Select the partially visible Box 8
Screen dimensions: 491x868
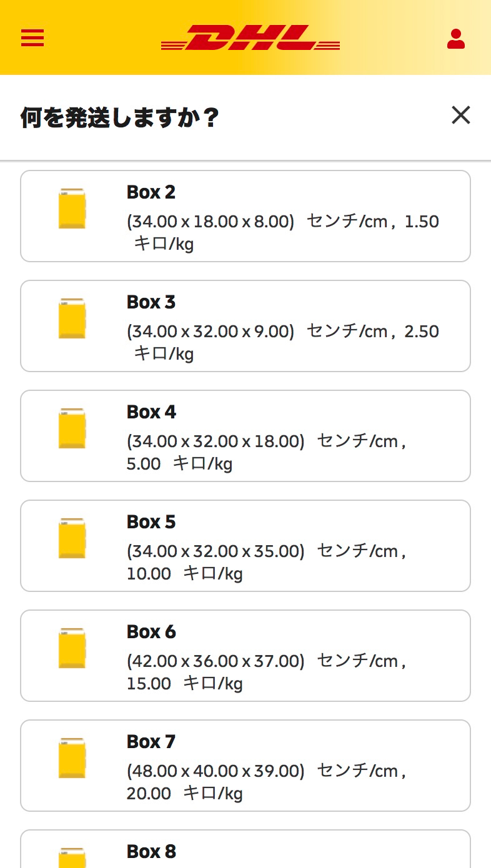pyautogui.click(x=245, y=851)
